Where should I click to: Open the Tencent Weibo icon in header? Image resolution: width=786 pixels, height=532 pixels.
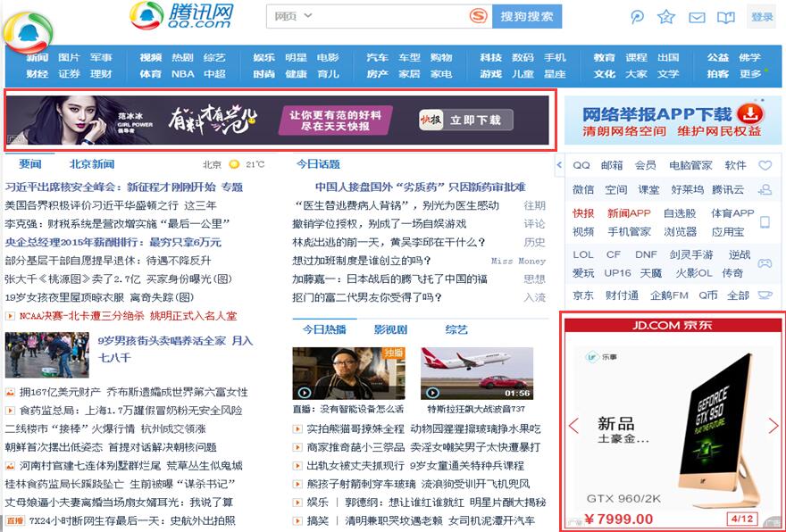(x=637, y=17)
